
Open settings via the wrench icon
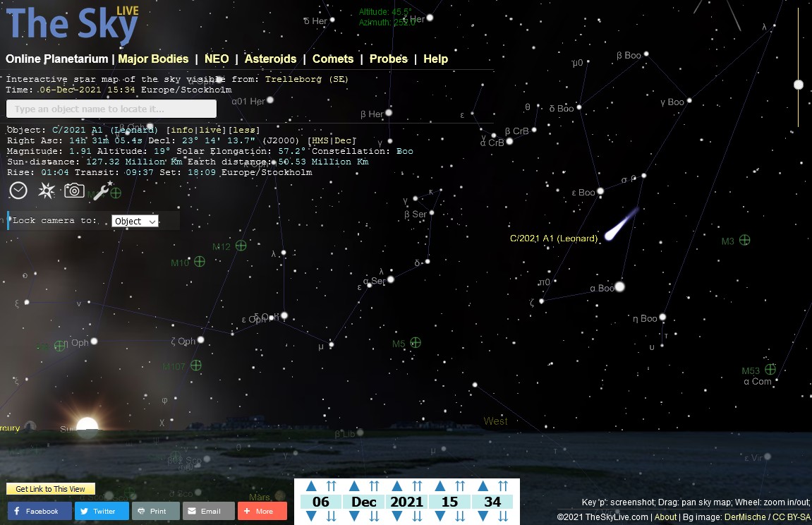click(102, 191)
